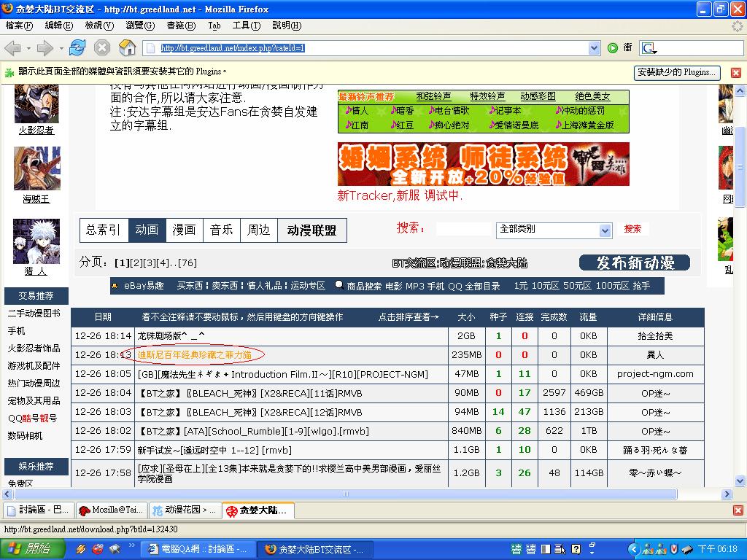Click the Reload page icon
Image resolution: width=747 pixels, height=560 pixels.
click(77, 48)
